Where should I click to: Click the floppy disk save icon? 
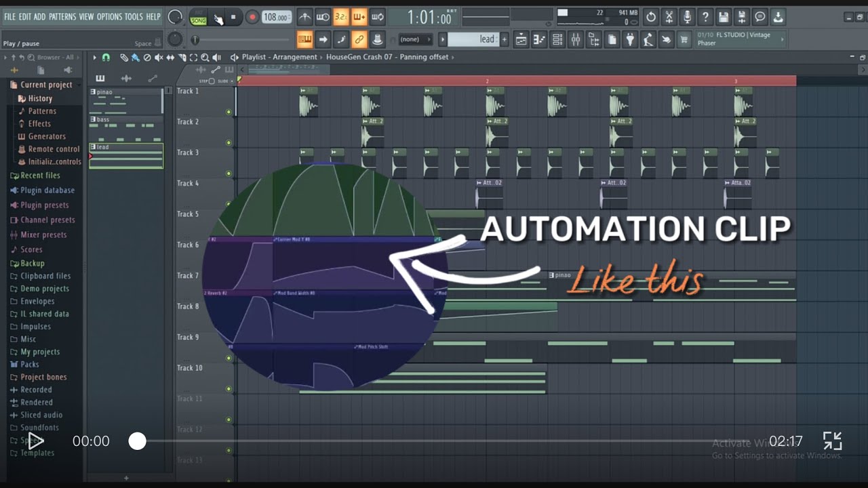click(724, 17)
